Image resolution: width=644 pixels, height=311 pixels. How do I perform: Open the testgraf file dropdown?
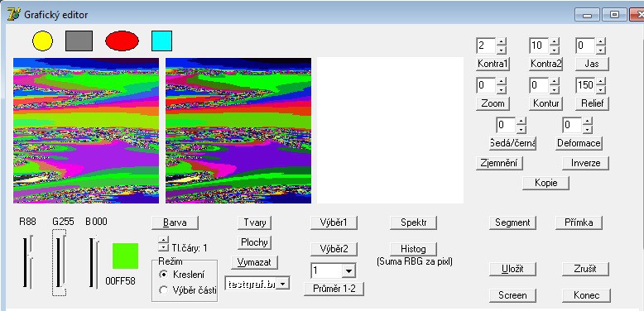(x=282, y=284)
